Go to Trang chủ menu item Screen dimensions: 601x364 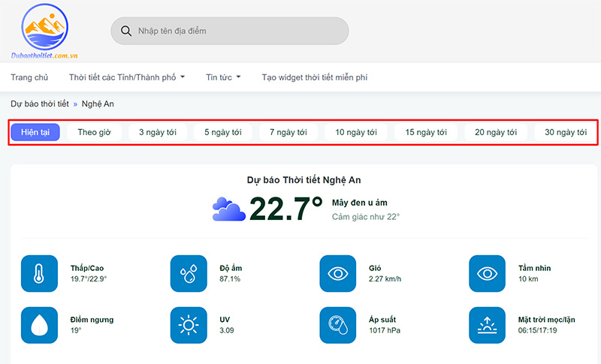click(x=29, y=77)
